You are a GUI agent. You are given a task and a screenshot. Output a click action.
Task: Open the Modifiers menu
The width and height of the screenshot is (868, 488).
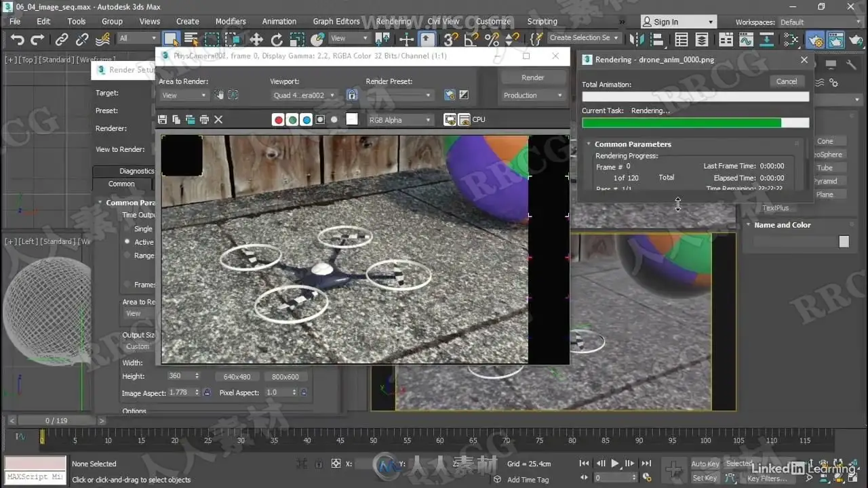click(x=231, y=21)
